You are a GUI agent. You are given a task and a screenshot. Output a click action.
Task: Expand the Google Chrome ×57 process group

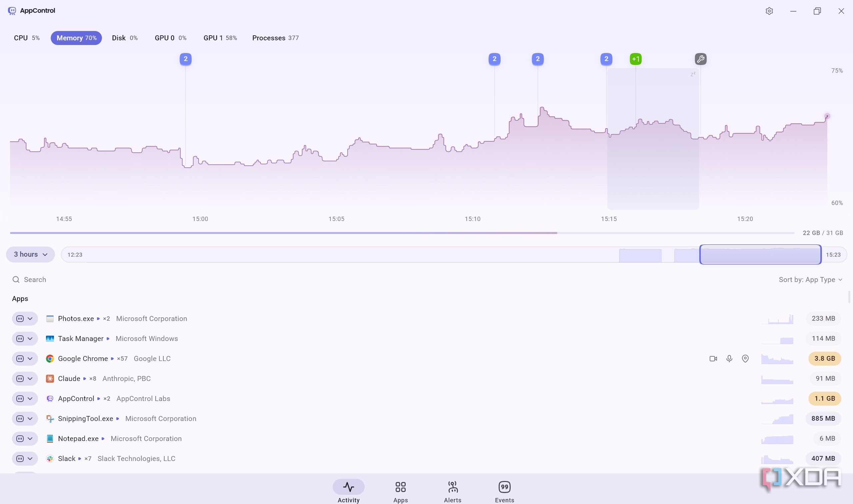[x=112, y=359]
